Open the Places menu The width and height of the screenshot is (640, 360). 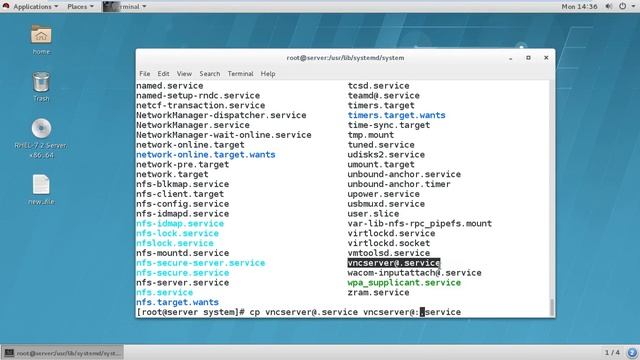coord(80,7)
